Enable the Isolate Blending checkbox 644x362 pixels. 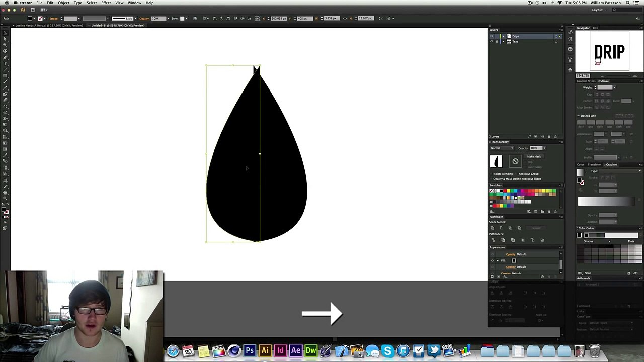(491, 174)
